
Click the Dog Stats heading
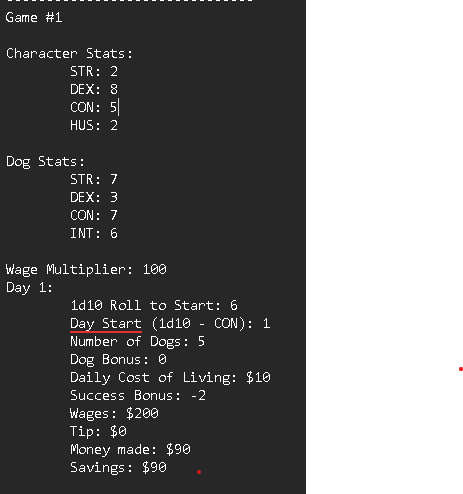point(45,162)
